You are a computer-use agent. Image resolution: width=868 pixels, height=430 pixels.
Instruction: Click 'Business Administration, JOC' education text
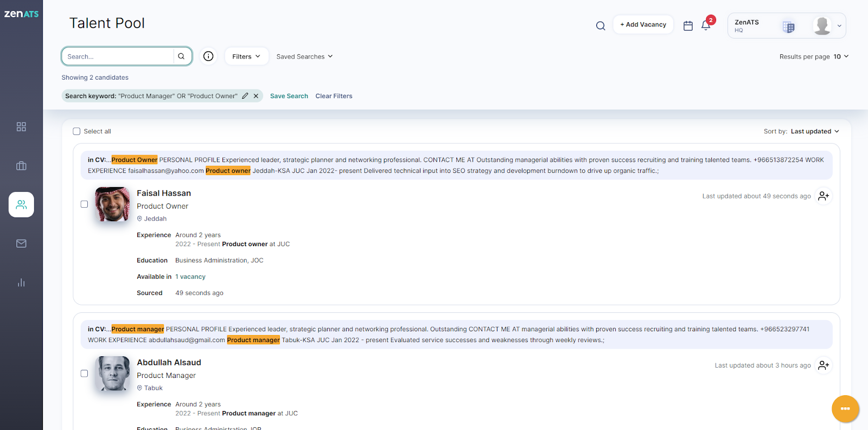click(x=219, y=260)
